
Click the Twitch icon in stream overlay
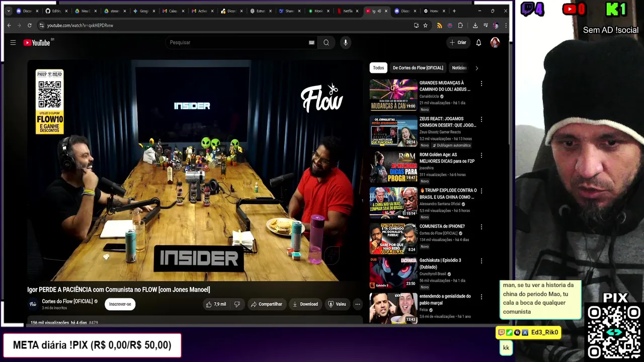[x=527, y=9]
